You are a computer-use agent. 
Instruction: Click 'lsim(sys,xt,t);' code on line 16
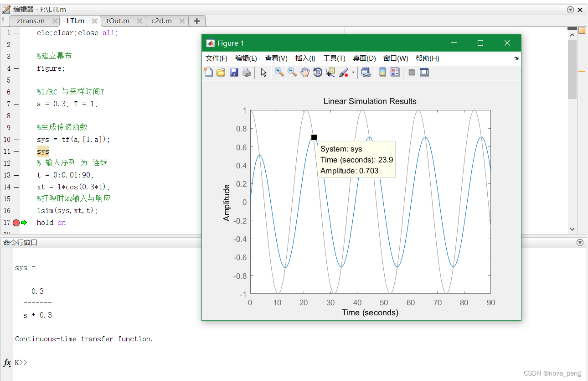point(67,211)
